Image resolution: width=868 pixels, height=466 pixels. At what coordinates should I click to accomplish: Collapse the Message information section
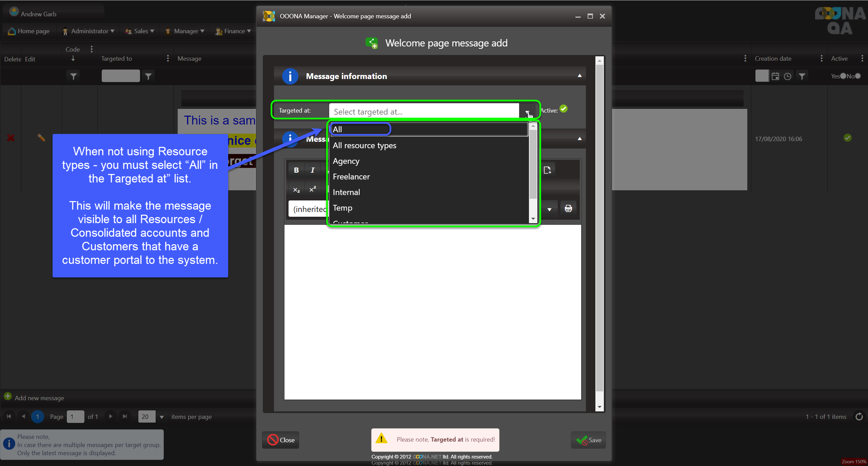[x=579, y=76]
